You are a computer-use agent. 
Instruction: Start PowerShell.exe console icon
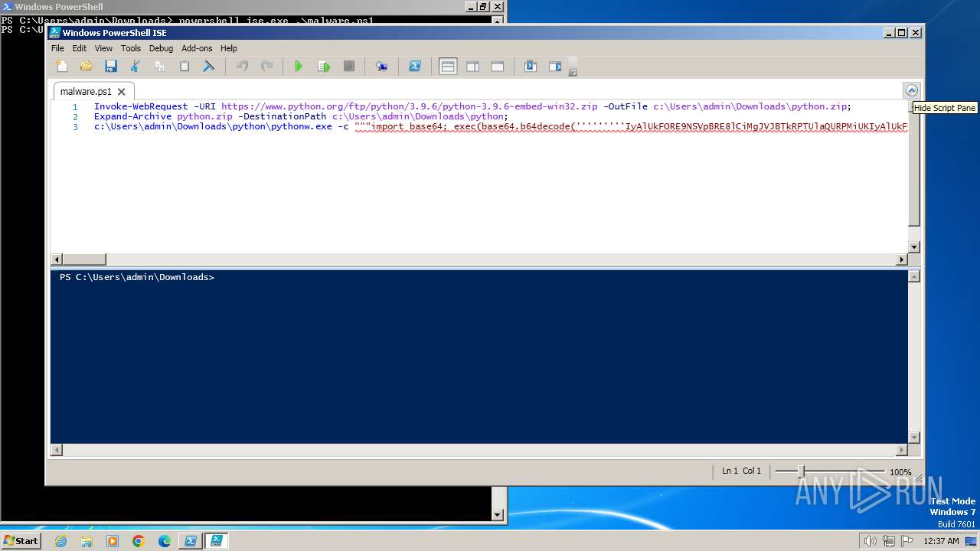coord(414,67)
